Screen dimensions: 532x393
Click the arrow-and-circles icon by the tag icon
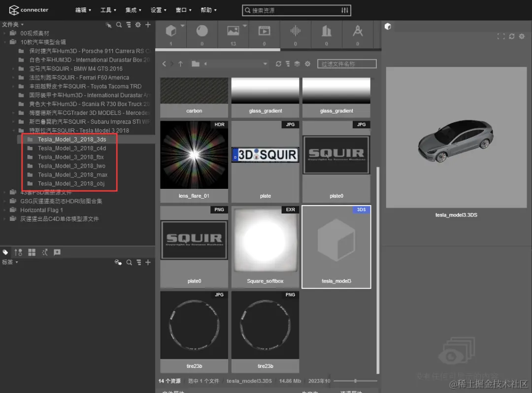click(x=18, y=252)
